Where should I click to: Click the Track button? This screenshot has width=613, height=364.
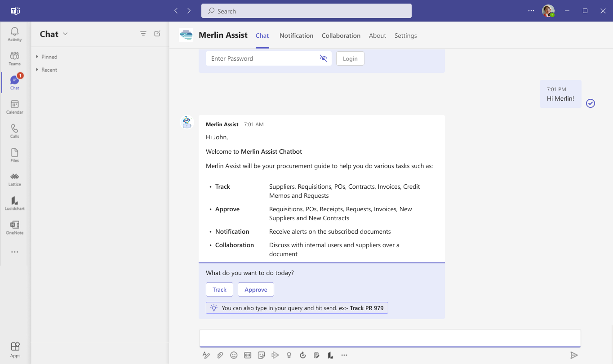(x=219, y=289)
